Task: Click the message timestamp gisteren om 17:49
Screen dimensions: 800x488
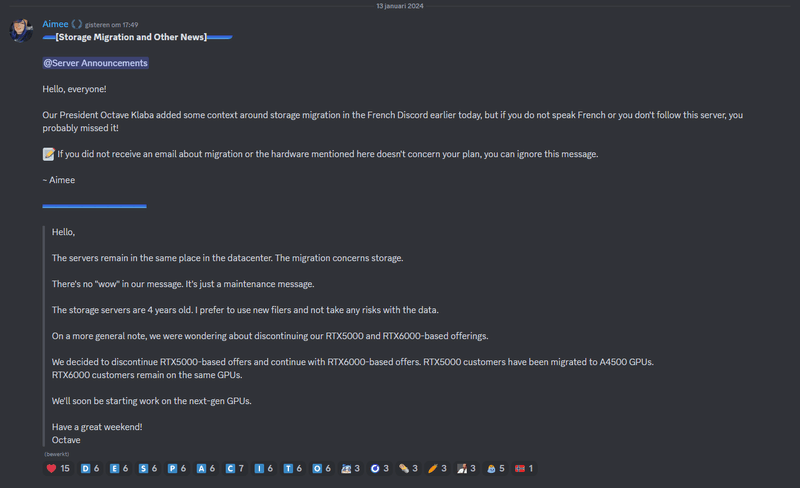Action: point(111,25)
